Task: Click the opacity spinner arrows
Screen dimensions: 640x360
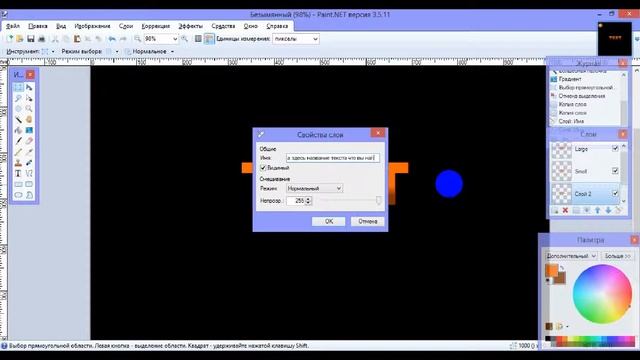Action: pyautogui.click(x=309, y=200)
